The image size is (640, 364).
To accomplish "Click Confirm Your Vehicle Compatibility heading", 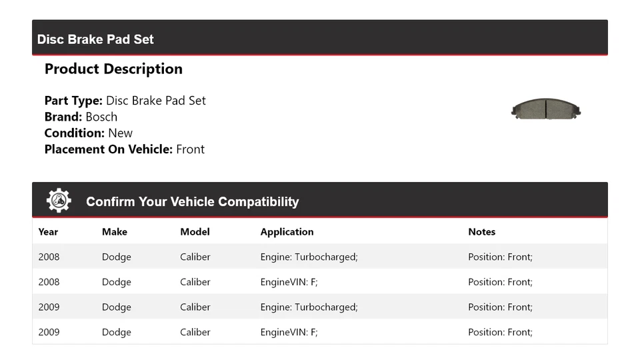I will point(192,202).
